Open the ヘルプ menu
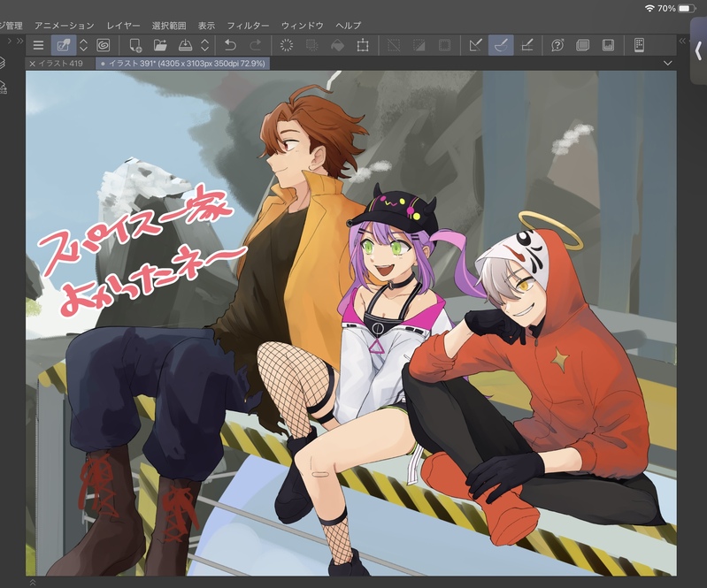Viewport: 707px width, 588px height. pos(348,26)
